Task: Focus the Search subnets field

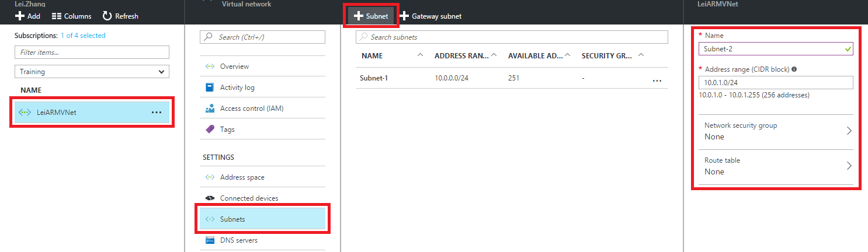Action: coord(512,37)
